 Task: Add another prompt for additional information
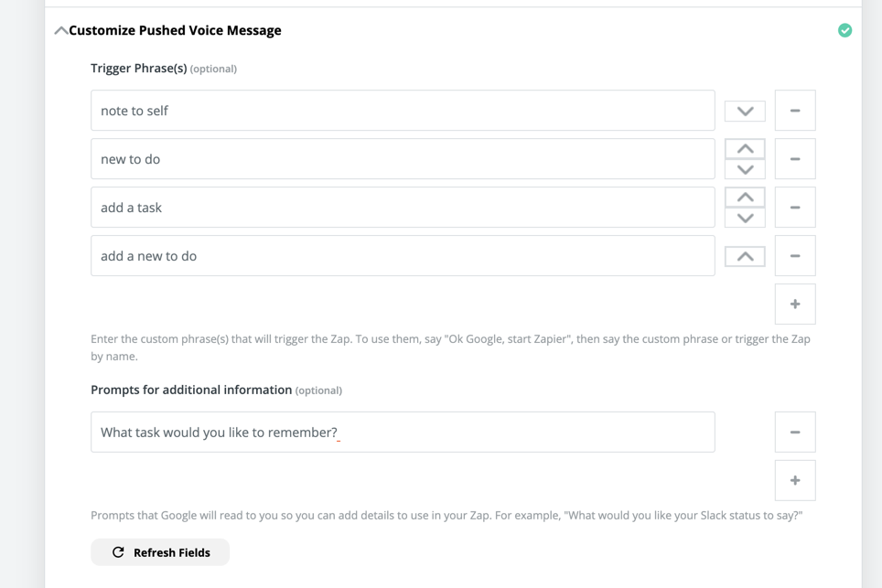point(794,481)
